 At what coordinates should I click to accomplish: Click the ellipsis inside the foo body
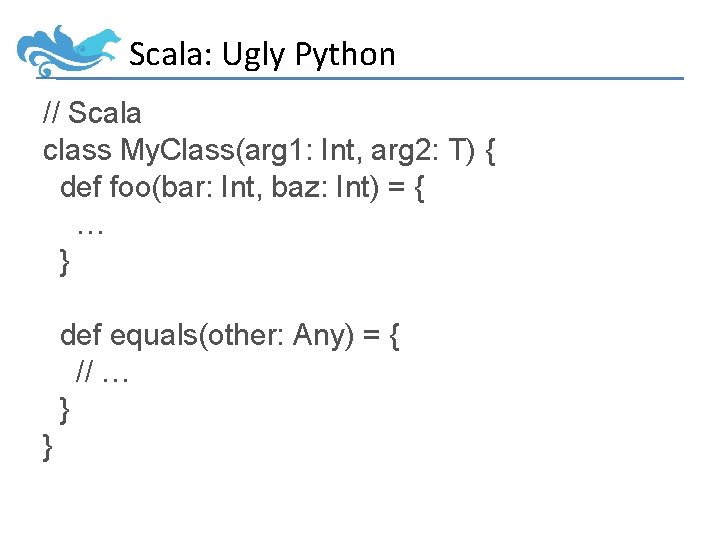coord(91,228)
